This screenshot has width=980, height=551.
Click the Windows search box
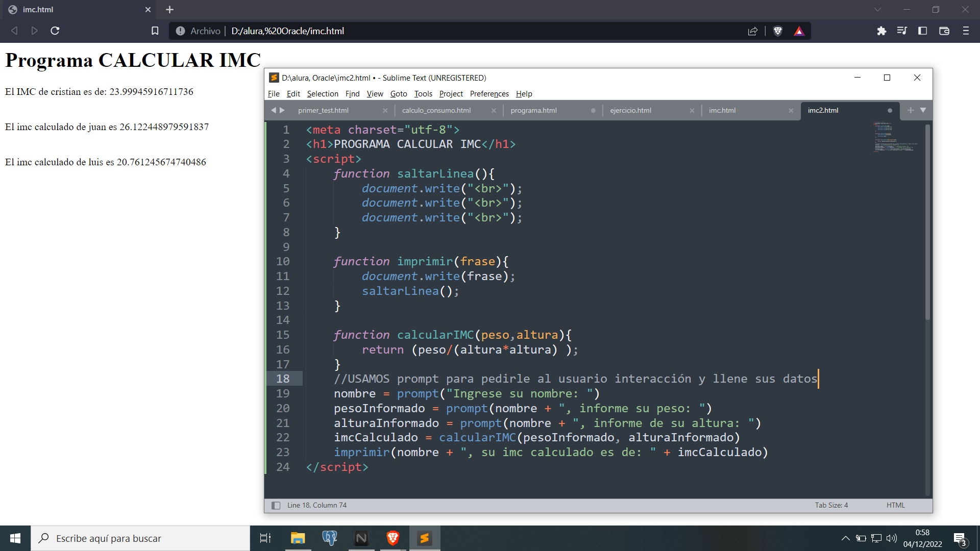(x=140, y=538)
